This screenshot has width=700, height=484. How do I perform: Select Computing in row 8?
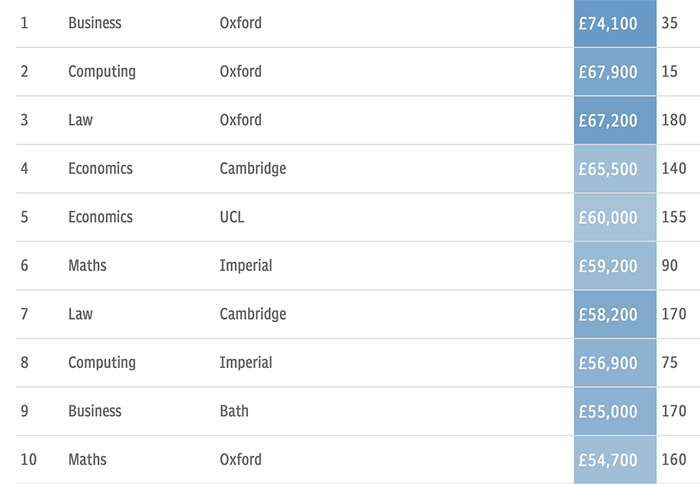(102, 363)
